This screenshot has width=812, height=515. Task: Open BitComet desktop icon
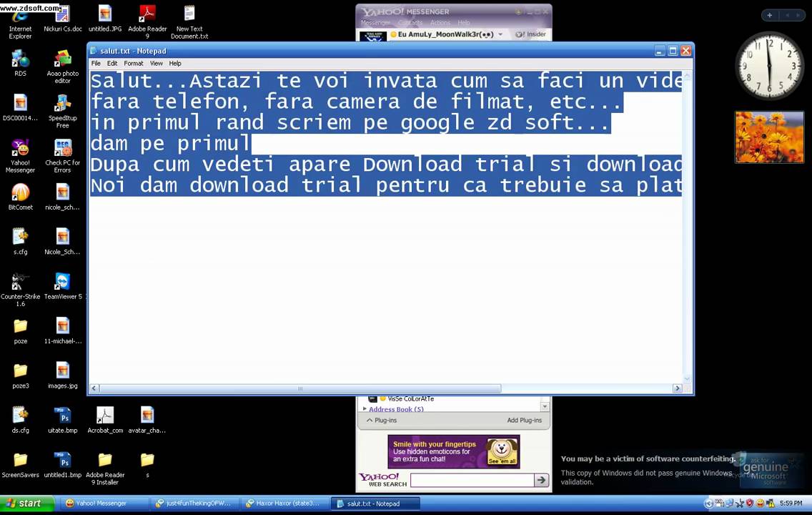coord(20,197)
